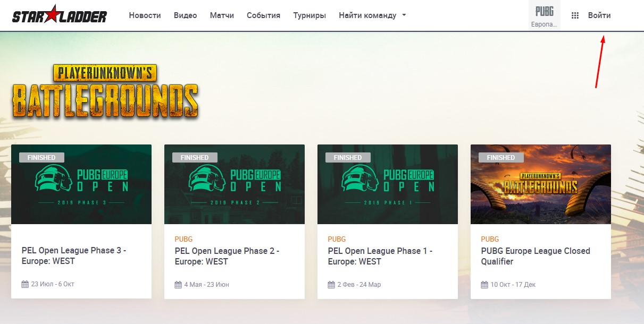Screen dimensions: 644x324
Task: Click calendar icon beside 10 Окт - 17 Дек
Action: (484, 285)
